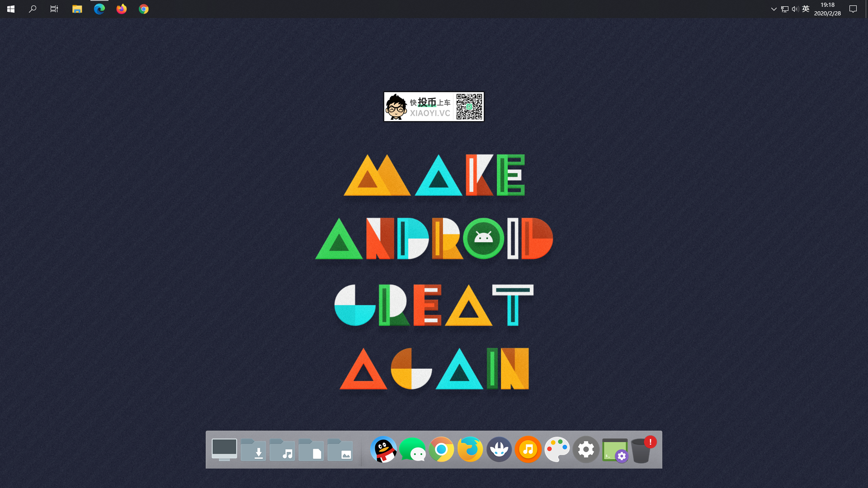
Task: Open the paint palette app
Action: [x=557, y=450]
